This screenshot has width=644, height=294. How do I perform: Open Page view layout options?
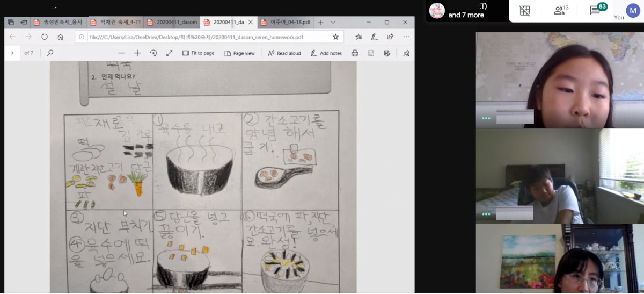[239, 53]
